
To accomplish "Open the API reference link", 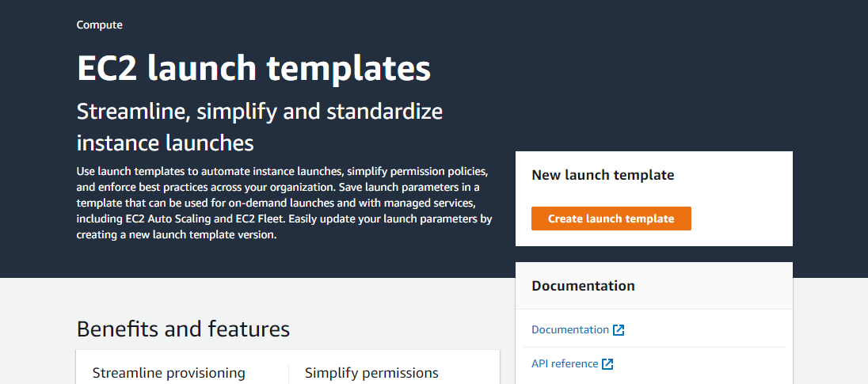I will [x=573, y=364].
